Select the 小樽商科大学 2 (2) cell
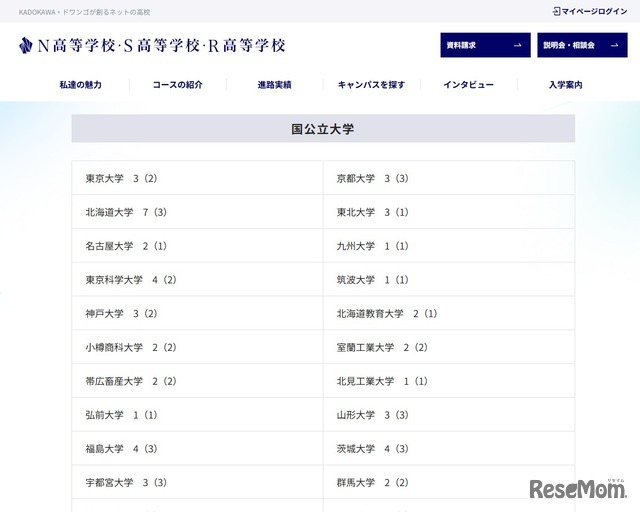Image resolution: width=640 pixels, height=512 pixels. coord(198,347)
